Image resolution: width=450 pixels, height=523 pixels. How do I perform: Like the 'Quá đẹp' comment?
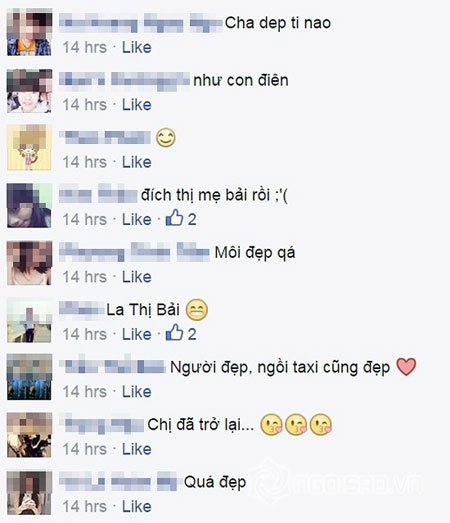click(136, 506)
